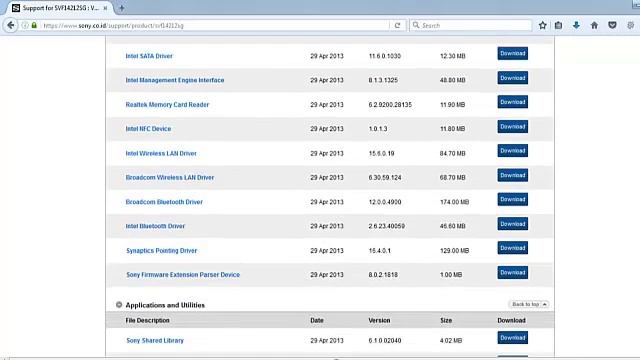
Task: Open Intel Management Engine Interface link
Action: click(x=175, y=80)
